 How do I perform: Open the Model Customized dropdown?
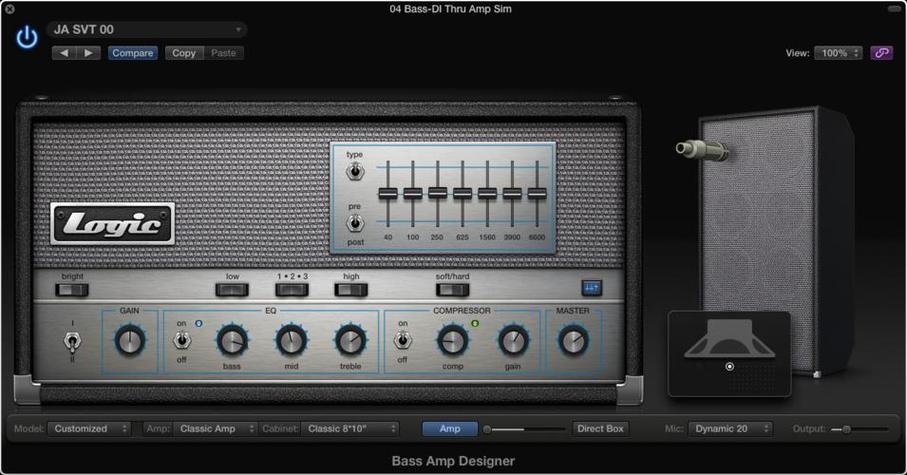click(x=89, y=429)
